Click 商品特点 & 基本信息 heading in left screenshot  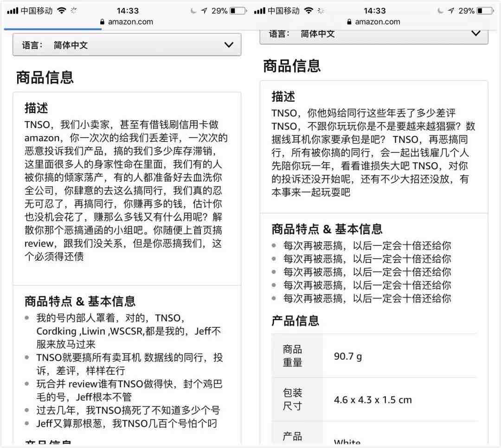[80, 301]
